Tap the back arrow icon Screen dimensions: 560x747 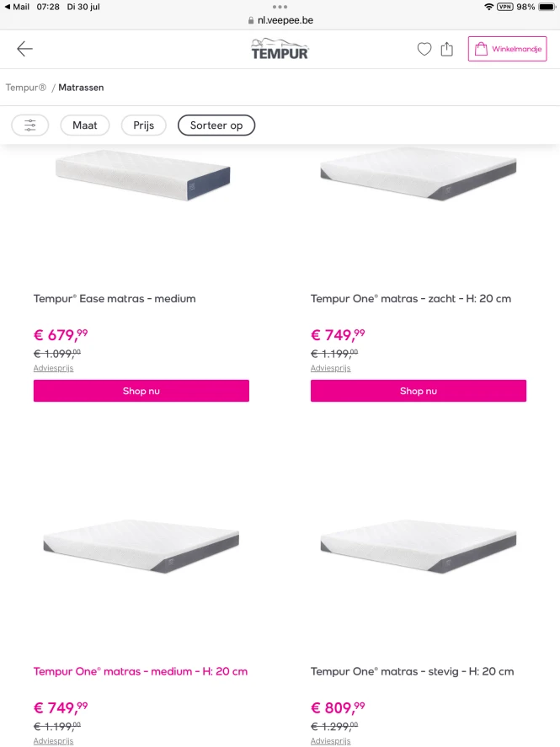(24, 49)
